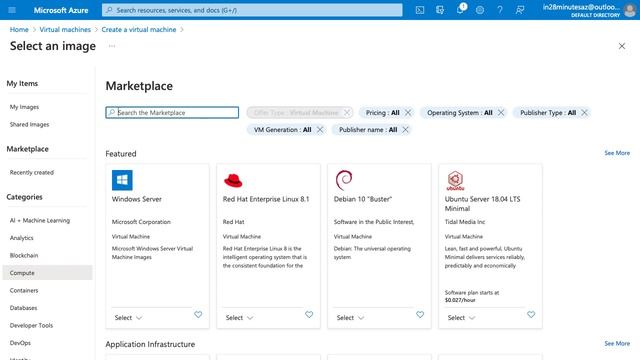Favorite the Debian 10 Buster image

coord(420,315)
